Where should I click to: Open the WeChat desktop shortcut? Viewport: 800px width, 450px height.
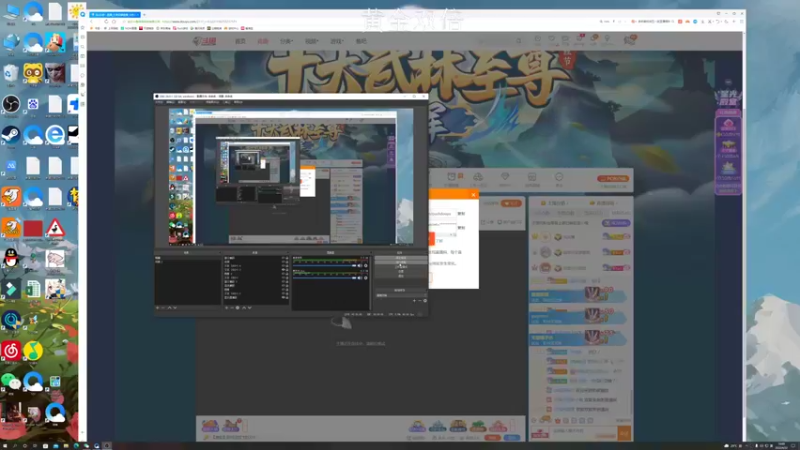(x=11, y=381)
